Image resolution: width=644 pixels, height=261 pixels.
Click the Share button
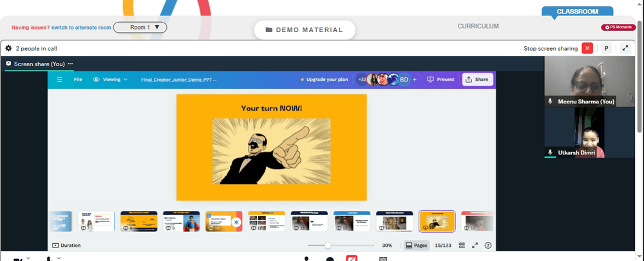click(478, 80)
